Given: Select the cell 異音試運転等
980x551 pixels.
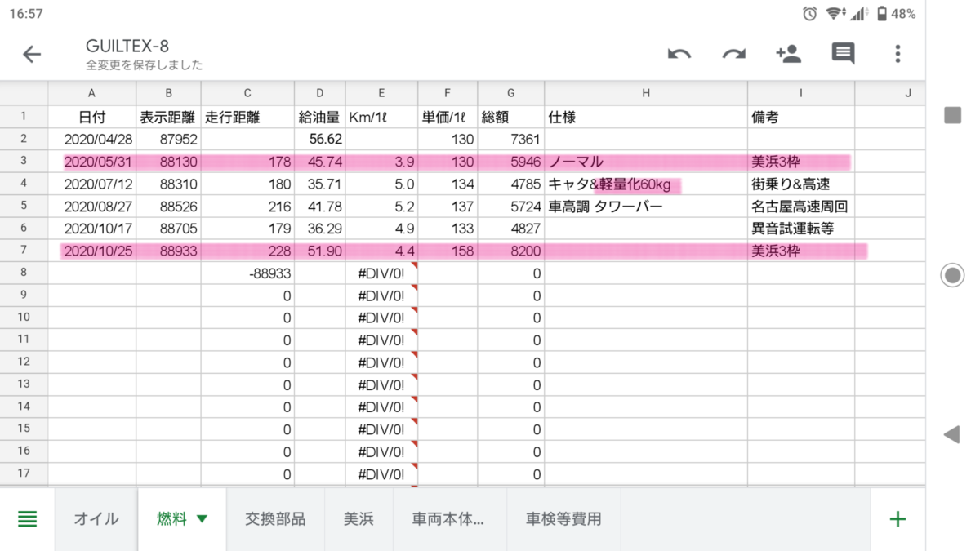Looking at the screenshot, I should click(801, 229).
